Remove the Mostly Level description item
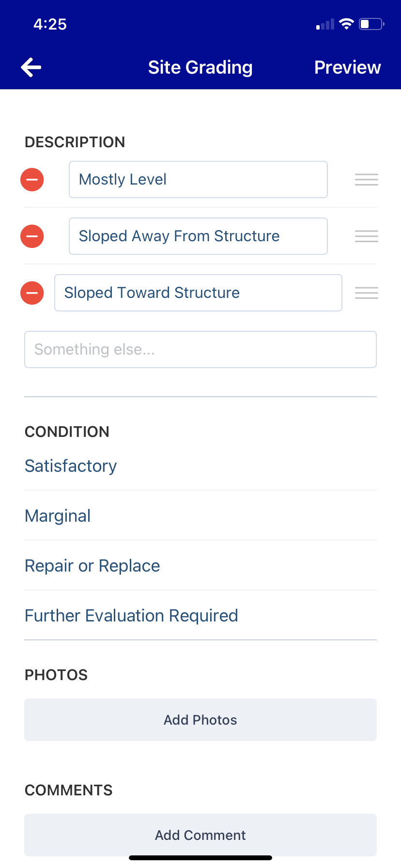 click(x=32, y=179)
